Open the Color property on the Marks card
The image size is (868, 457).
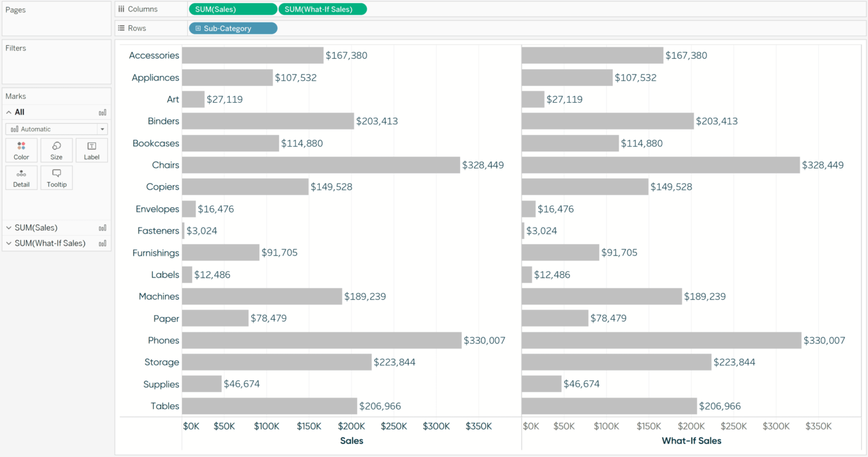pyautogui.click(x=21, y=150)
